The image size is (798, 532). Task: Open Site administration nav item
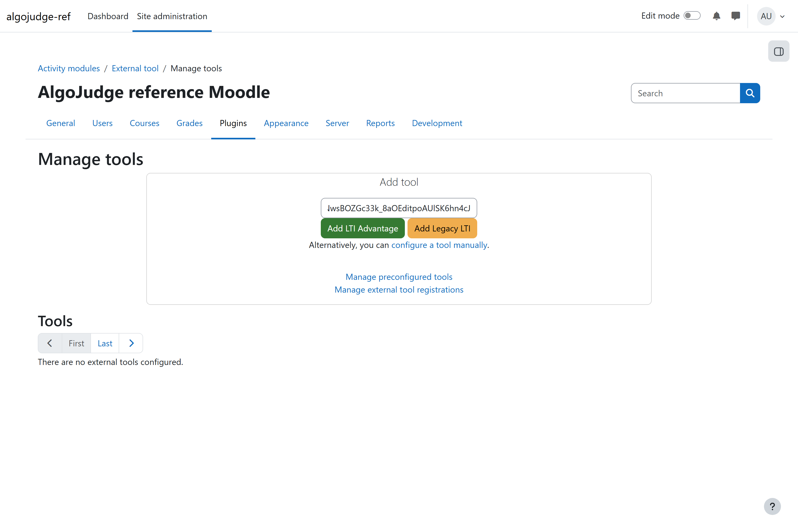coord(172,16)
